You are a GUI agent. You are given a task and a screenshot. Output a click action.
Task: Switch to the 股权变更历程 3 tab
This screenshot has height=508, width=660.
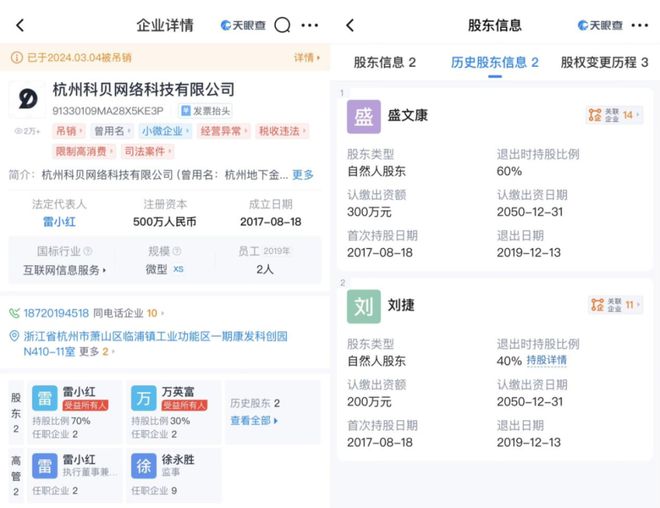click(x=604, y=63)
